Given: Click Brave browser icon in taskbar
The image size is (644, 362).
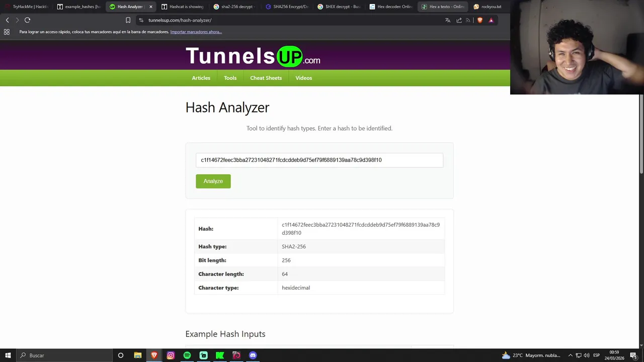Looking at the screenshot, I should [x=154, y=355].
